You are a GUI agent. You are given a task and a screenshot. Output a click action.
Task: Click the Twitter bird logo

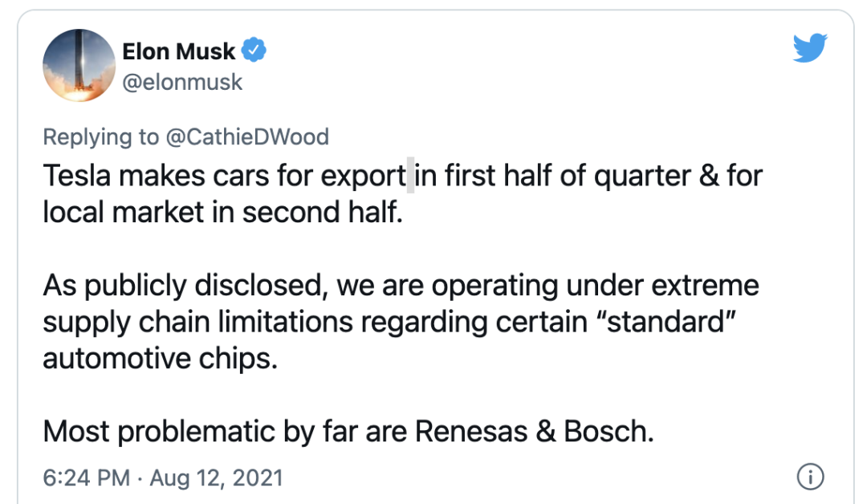point(809,49)
